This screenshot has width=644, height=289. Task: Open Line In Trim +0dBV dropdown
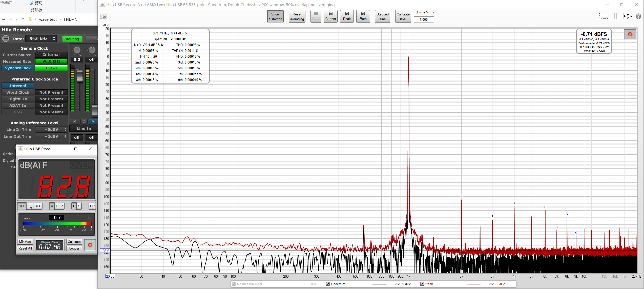tap(51, 130)
